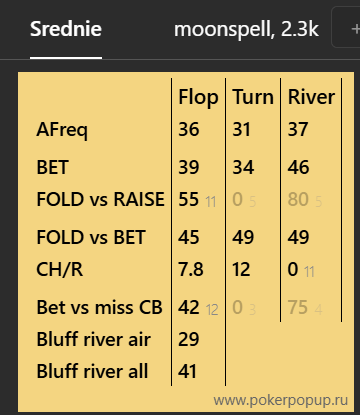This screenshot has height=415, width=360.
Task: Click the Bet vs miss CB river value 75
Action: [298, 307]
